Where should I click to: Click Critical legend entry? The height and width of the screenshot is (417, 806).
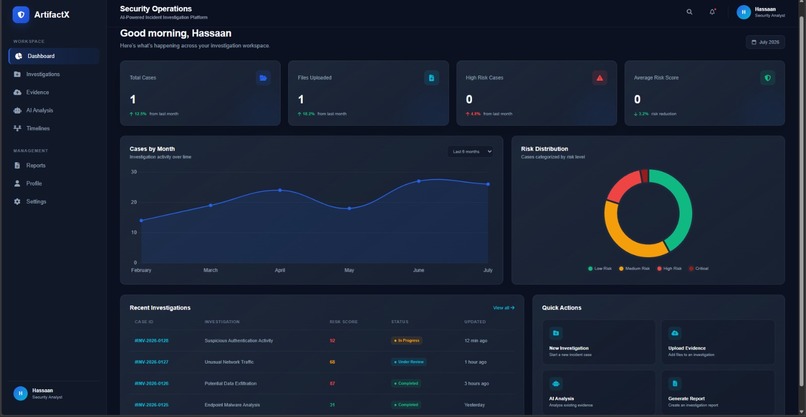[699, 268]
